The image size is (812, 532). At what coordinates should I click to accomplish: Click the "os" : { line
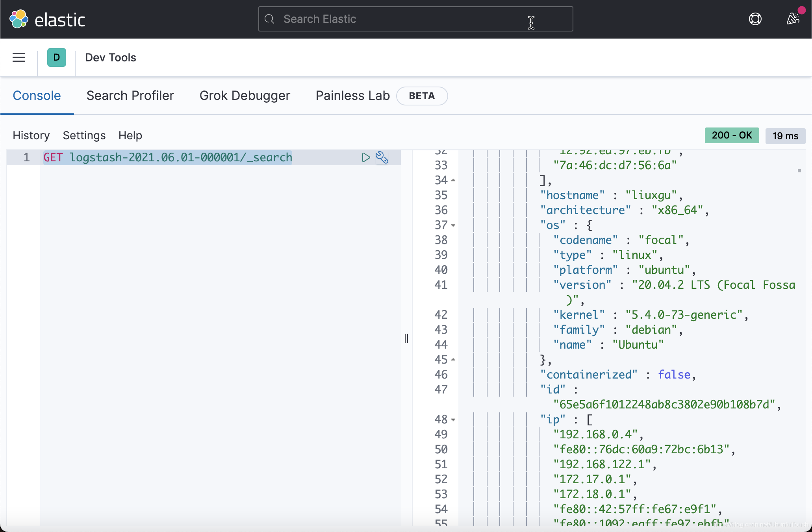point(566,225)
